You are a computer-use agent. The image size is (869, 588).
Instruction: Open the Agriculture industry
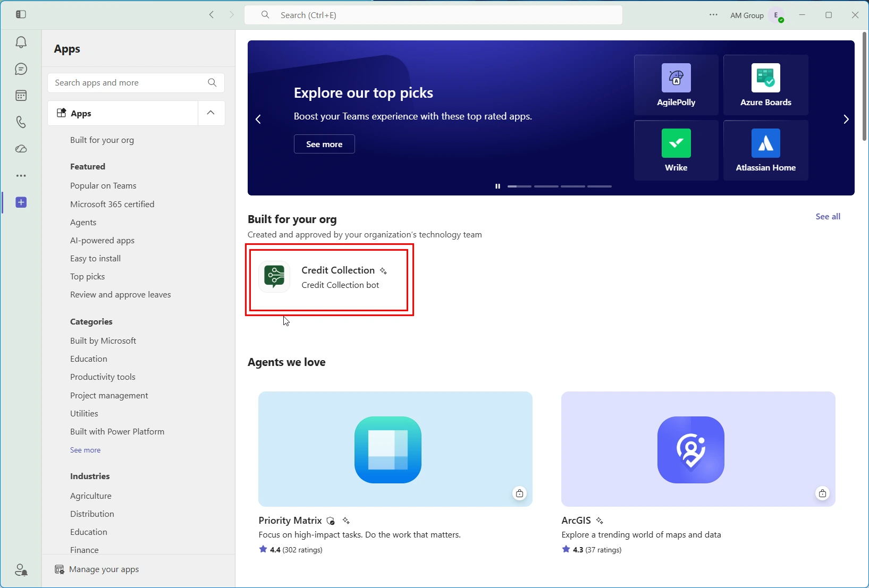pos(91,496)
